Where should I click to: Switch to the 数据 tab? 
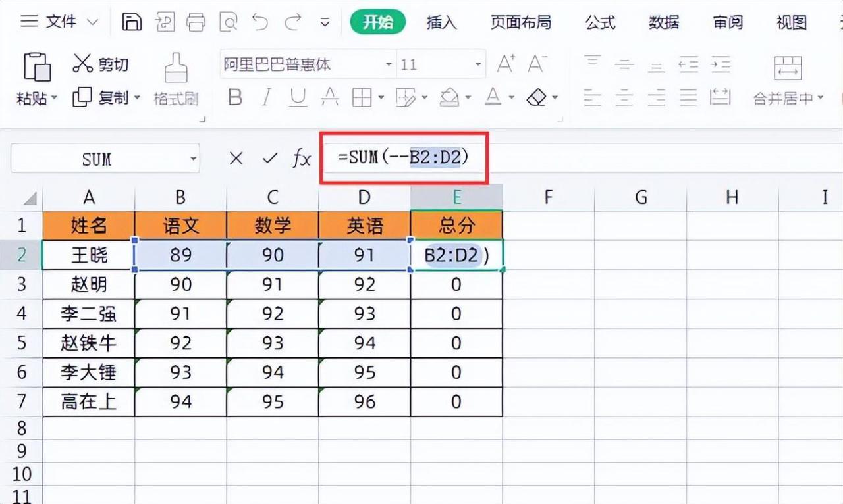[664, 22]
